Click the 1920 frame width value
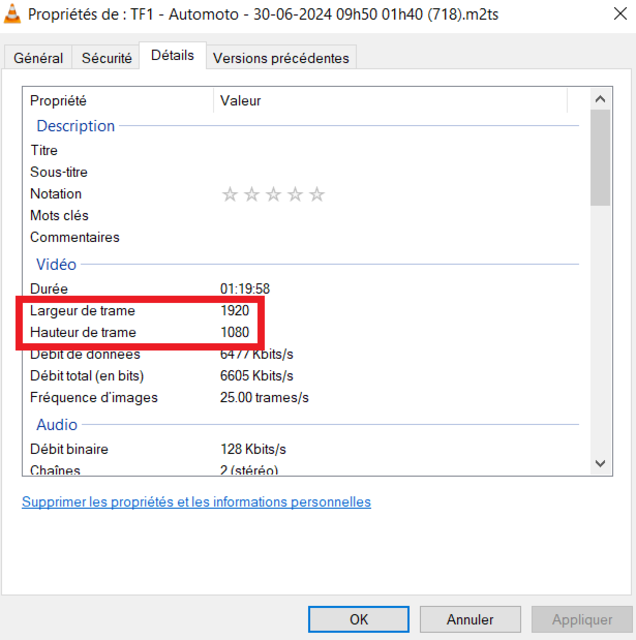This screenshot has height=640, width=636. point(235,311)
